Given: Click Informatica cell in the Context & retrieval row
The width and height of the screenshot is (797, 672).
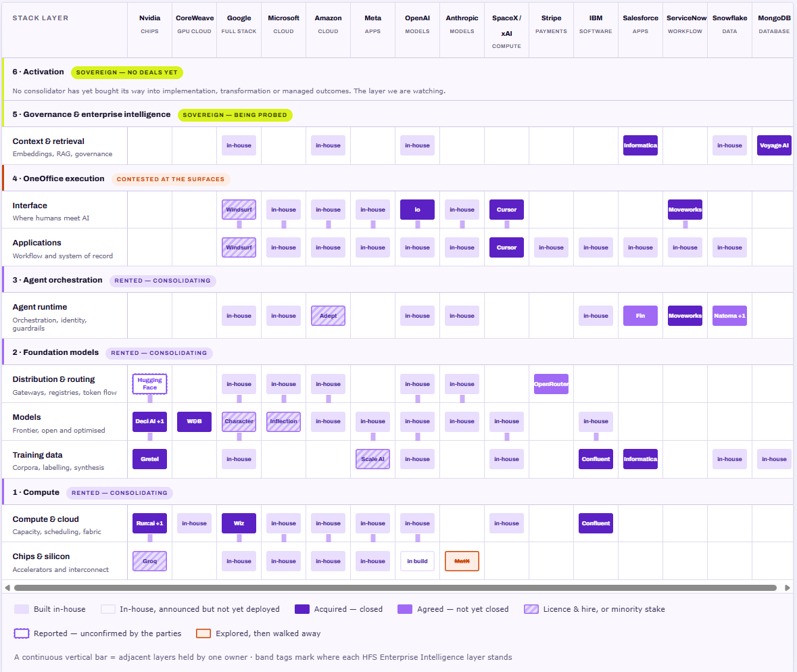Looking at the screenshot, I should pos(640,145).
